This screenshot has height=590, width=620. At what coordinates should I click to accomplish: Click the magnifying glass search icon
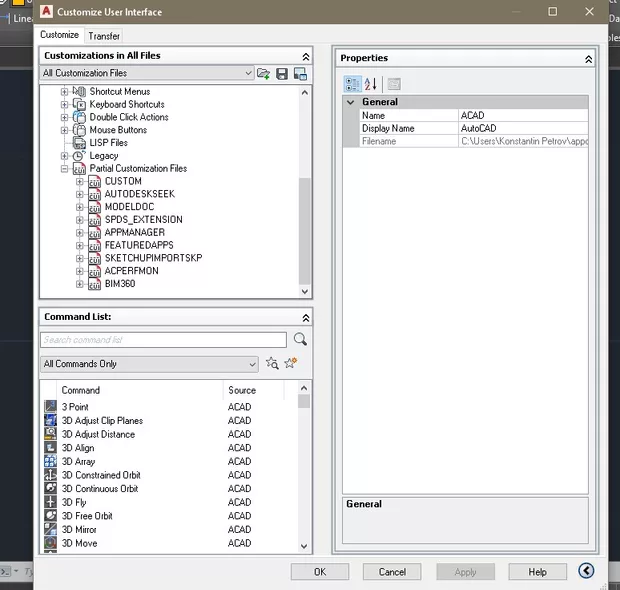click(300, 340)
